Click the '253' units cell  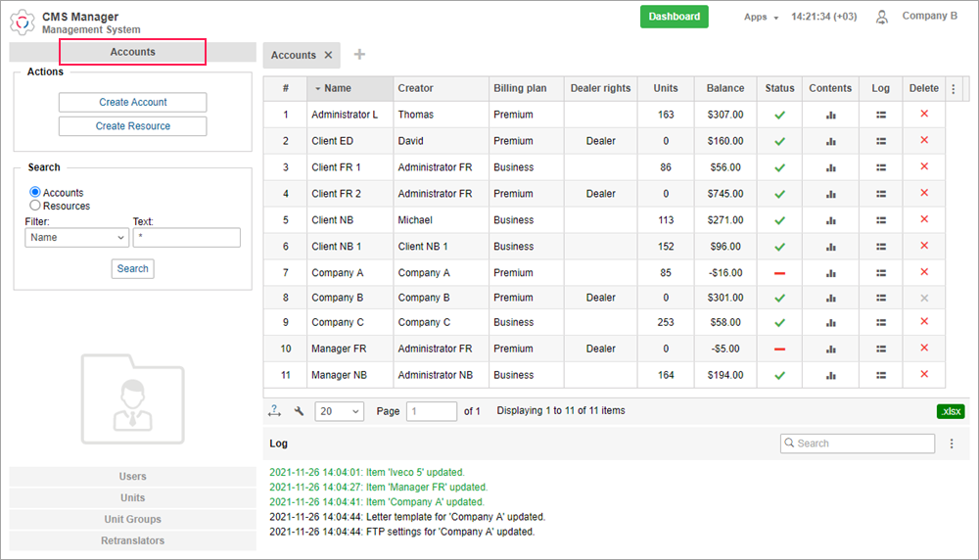pyautogui.click(x=666, y=323)
